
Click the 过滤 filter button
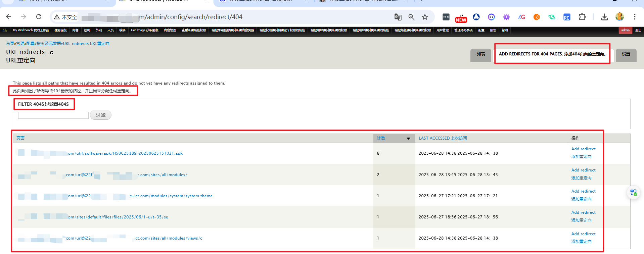101,115
